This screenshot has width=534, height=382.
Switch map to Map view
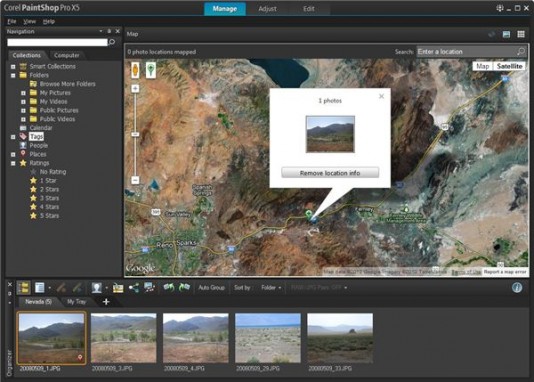click(x=483, y=66)
